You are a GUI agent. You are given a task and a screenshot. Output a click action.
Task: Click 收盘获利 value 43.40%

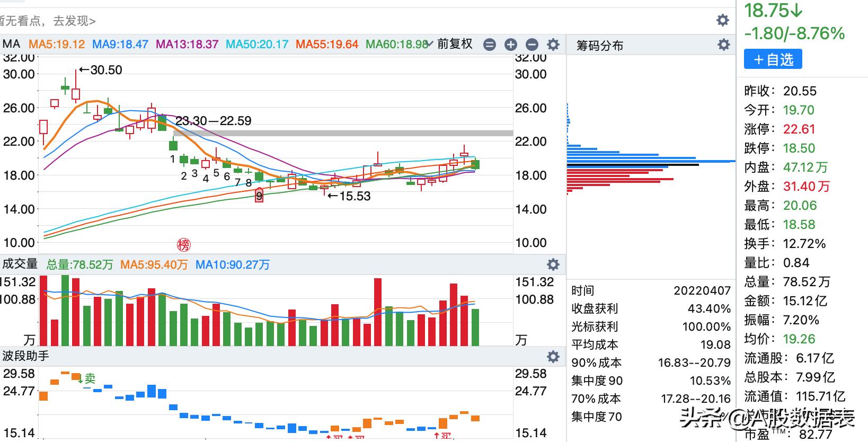click(710, 308)
